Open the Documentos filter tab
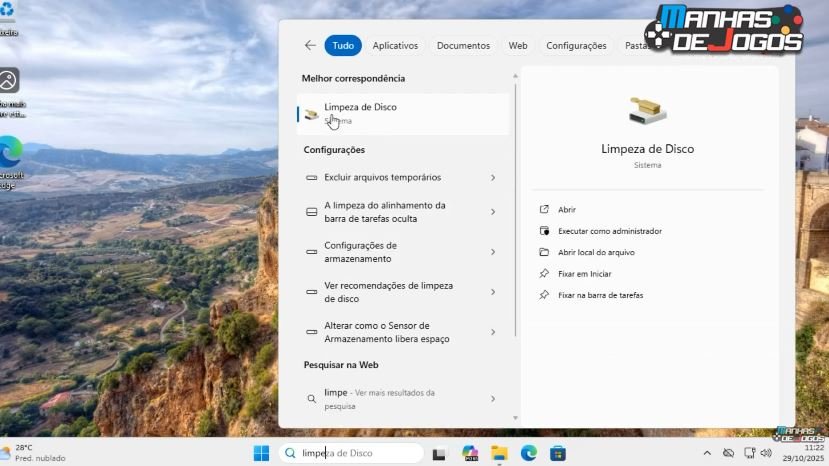The height and width of the screenshot is (466, 829). tap(463, 45)
